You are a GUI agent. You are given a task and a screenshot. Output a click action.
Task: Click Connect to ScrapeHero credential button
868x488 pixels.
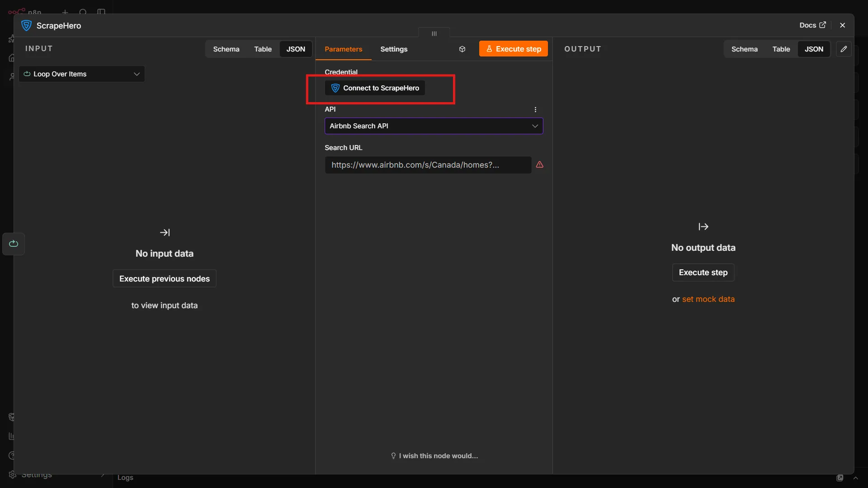click(375, 88)
